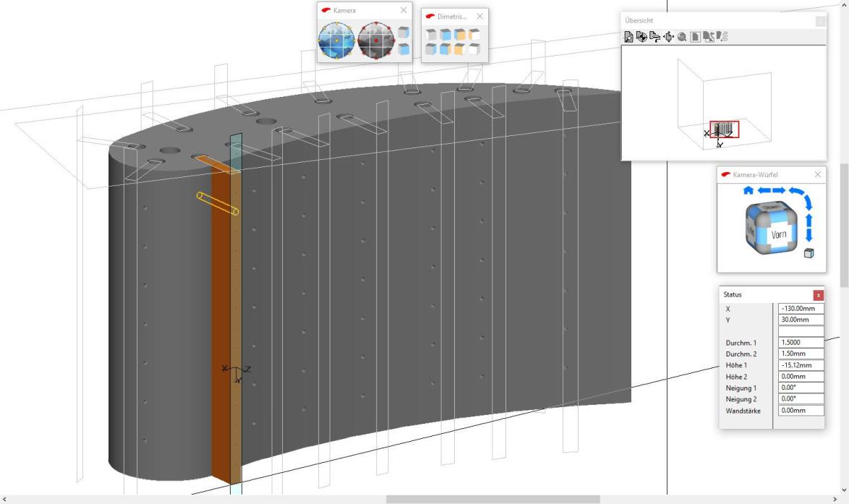
Task: Click the four-arrow pan icon in Übersicht
Action: [x=667, y=37]
